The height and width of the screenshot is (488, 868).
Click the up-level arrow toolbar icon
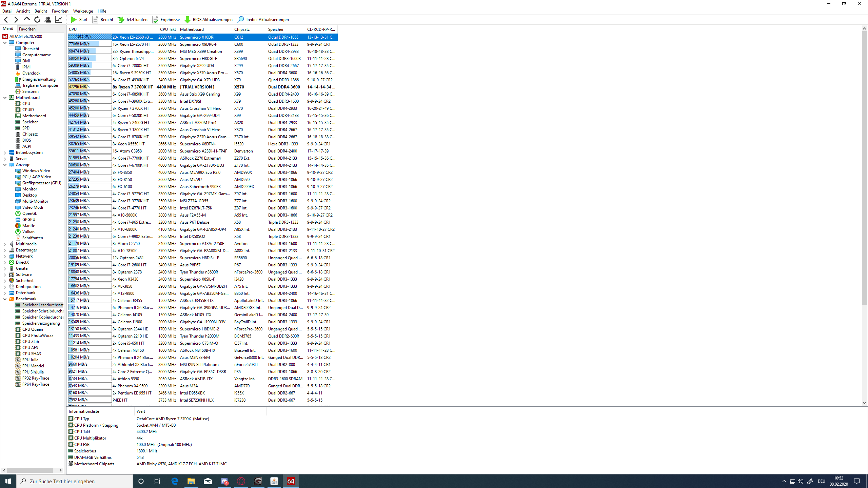click(26, 20)
